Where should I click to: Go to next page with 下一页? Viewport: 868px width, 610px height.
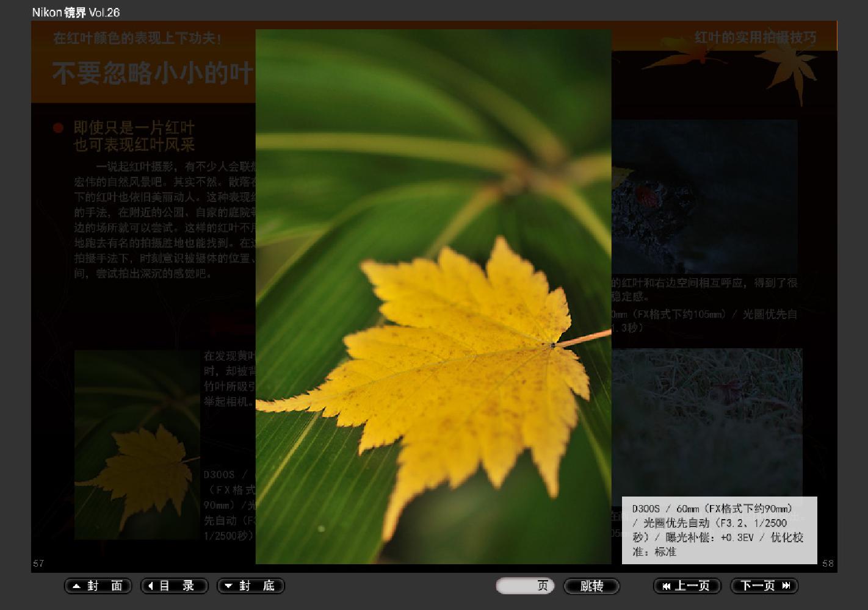pos(764,586)
